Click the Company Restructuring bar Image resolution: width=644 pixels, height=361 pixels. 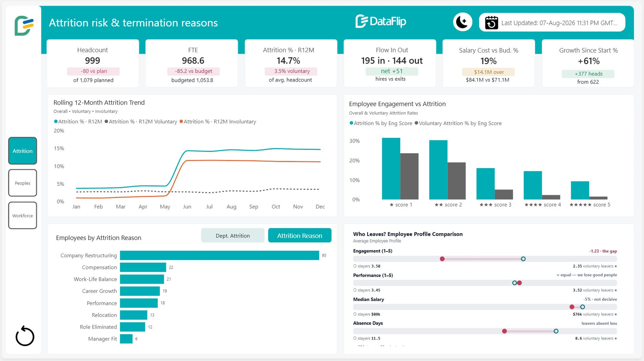click(x=219, y=255)
